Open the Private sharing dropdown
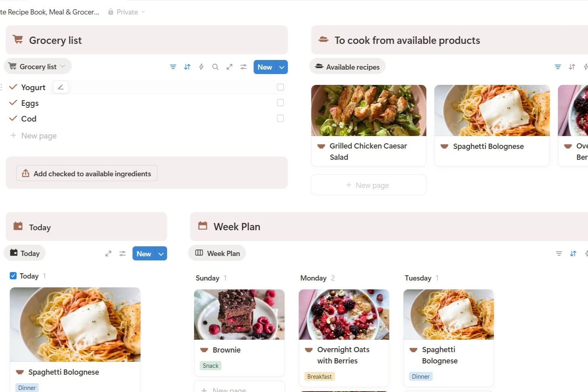Image resolution: width=588 pixels, height=392 pixels. tap(127, 12)
